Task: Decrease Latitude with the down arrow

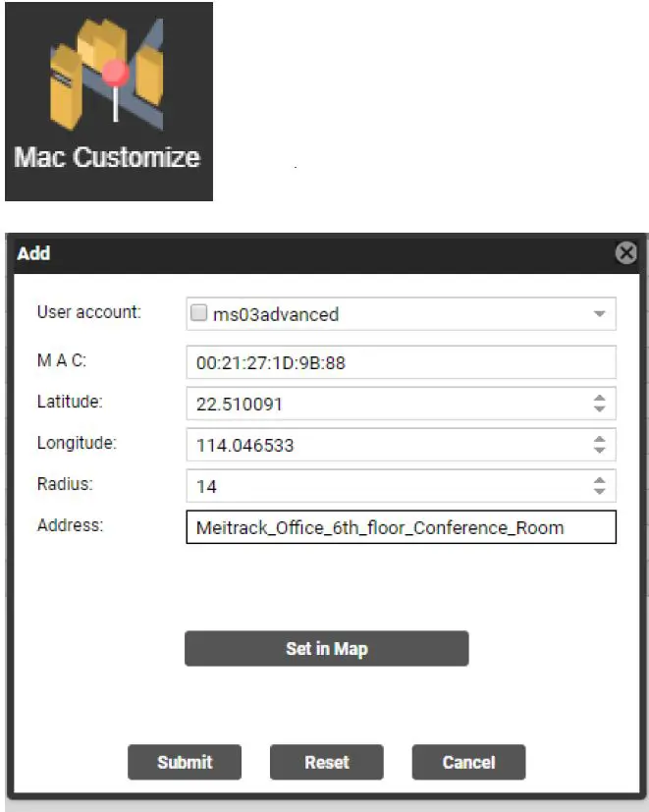Action: 599,408
